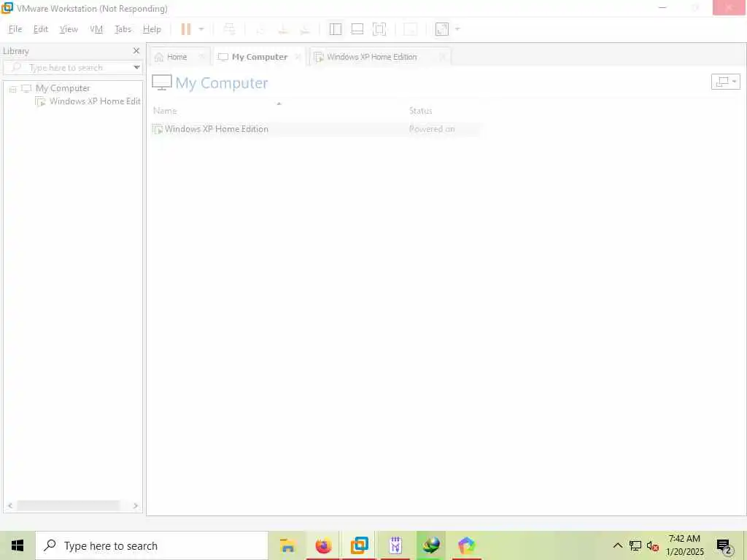Open the File menu

pyautogui.click(x=15, y=29)
